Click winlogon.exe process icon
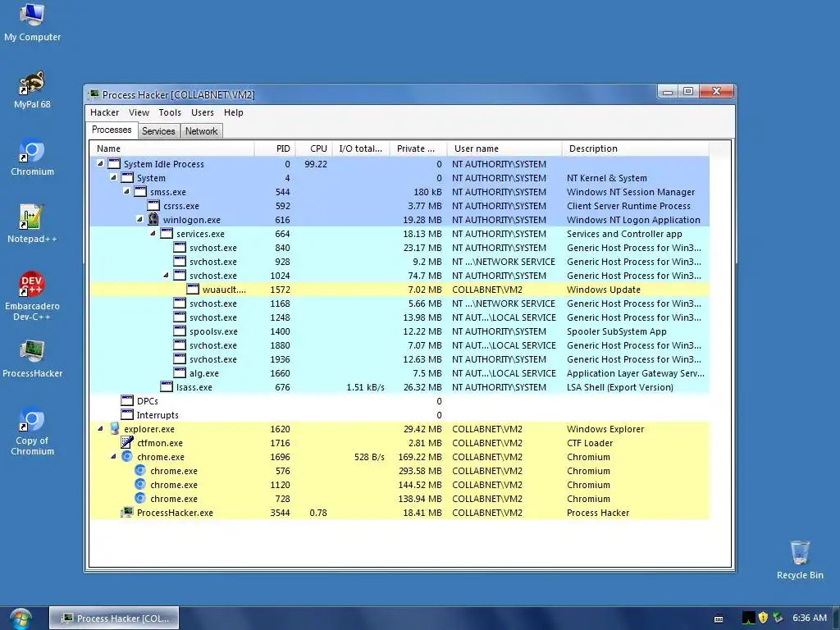 (x=153, y=219)
